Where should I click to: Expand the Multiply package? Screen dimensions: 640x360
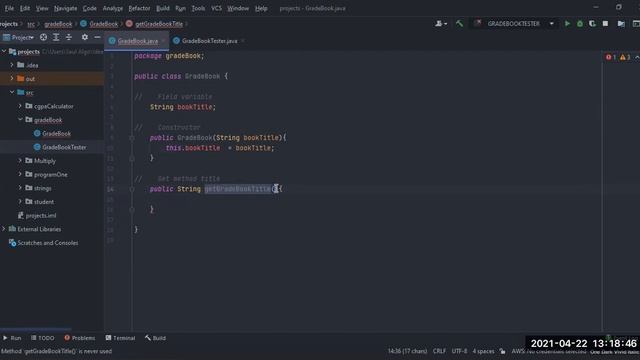(x=20, y=160)
